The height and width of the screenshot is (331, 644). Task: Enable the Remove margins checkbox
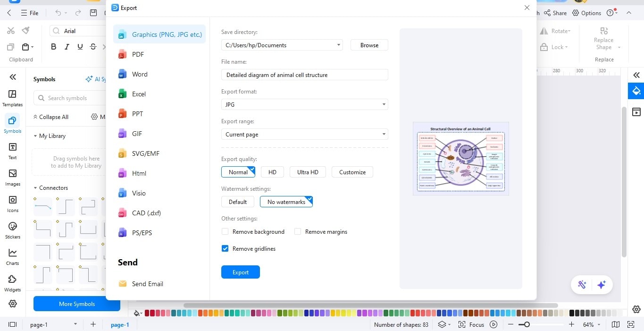[x=298, y=231]
